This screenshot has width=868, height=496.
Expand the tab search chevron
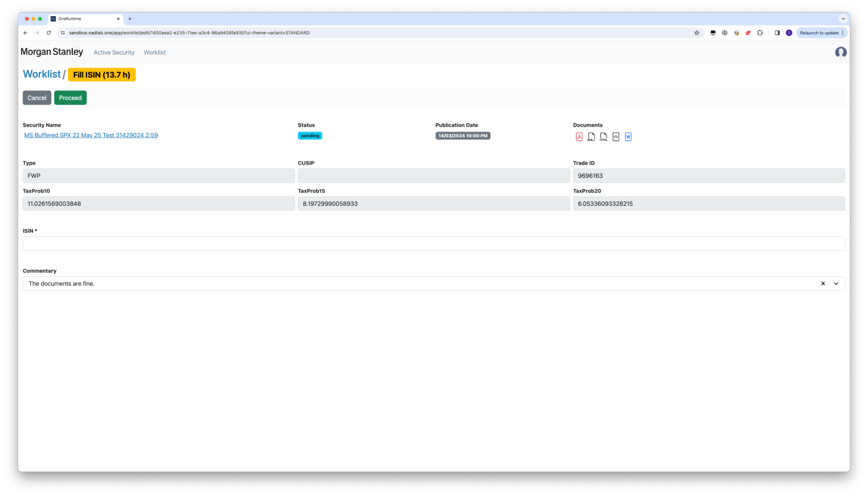[x=843, y=19]
